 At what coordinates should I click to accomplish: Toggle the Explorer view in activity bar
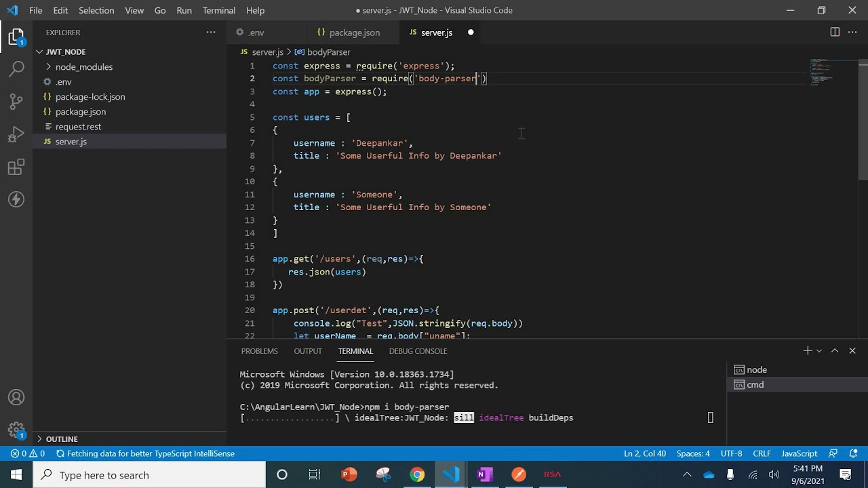point(16,37)
